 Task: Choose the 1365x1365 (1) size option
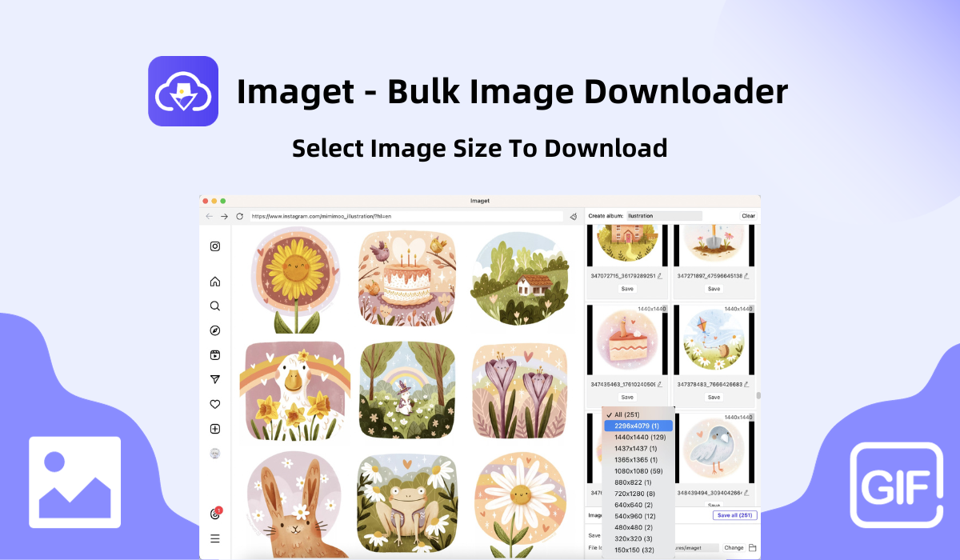pyautogui.click(x=639, y=460)
